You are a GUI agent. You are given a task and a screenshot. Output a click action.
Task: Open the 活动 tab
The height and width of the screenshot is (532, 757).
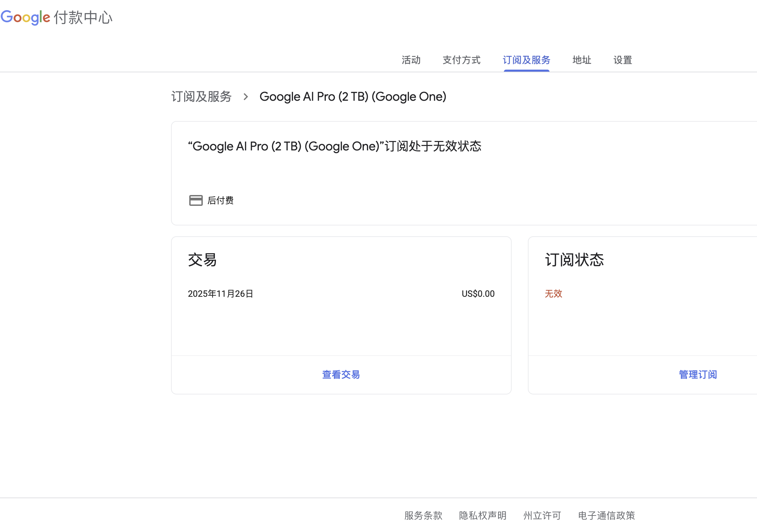(x=411, y=60)
